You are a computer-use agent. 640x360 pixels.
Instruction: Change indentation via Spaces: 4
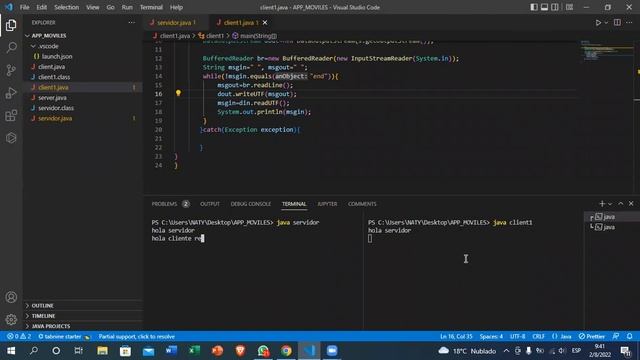[491, 336]
